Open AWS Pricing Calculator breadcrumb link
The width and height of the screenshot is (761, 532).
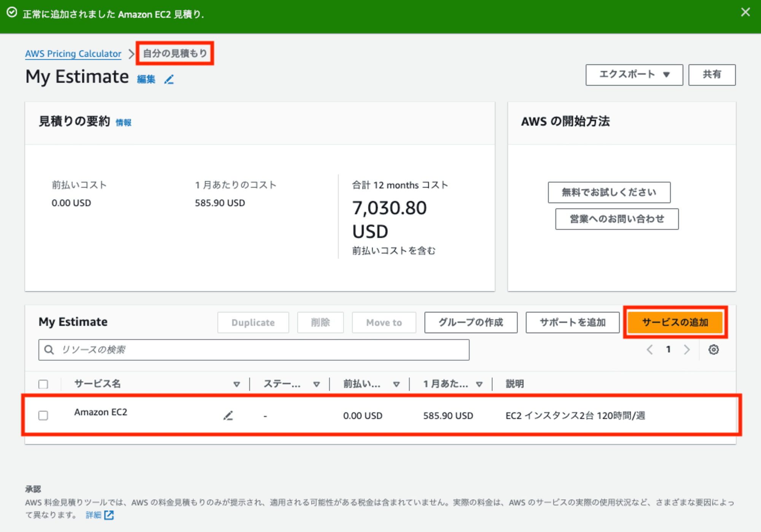(73, 54)
